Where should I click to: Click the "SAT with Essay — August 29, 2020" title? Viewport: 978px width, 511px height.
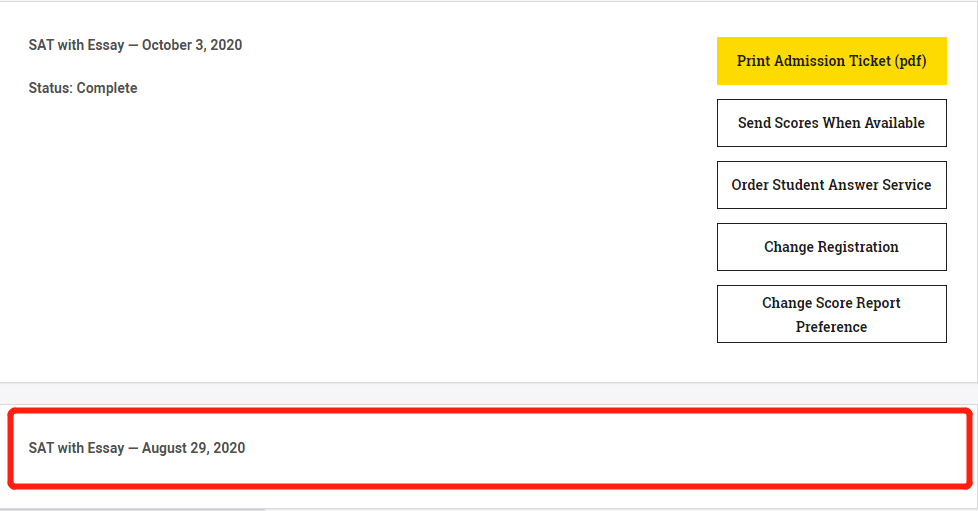tap(137, 448)
